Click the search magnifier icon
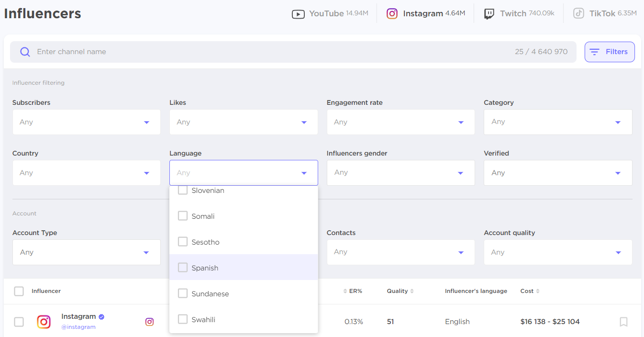644x337 pixels. tap(25, 52)
